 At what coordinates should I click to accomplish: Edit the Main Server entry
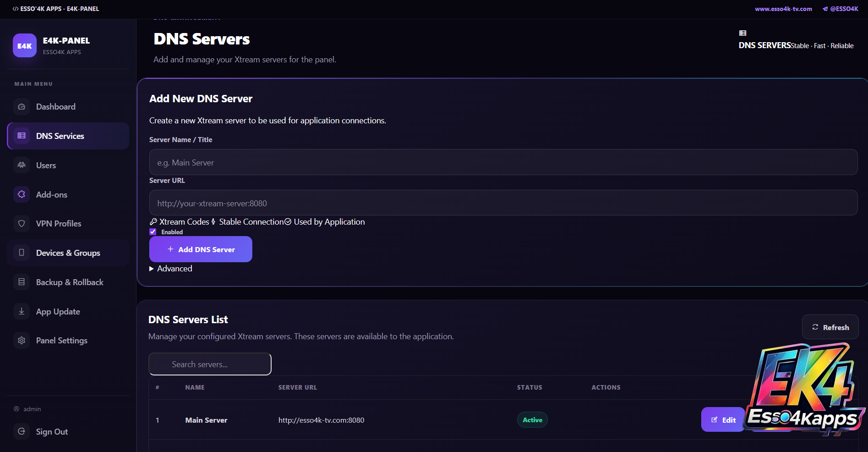click(723, 419)
